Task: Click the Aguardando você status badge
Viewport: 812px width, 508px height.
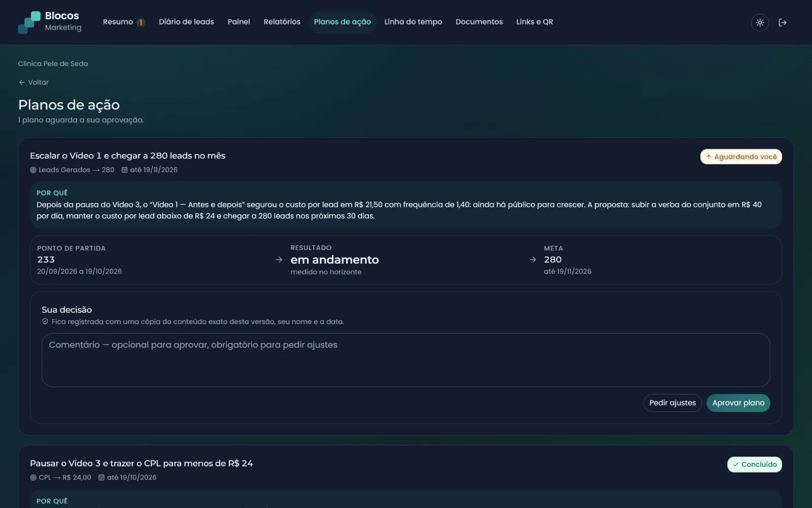Action: pyautogui.click(x=741, y=156)
